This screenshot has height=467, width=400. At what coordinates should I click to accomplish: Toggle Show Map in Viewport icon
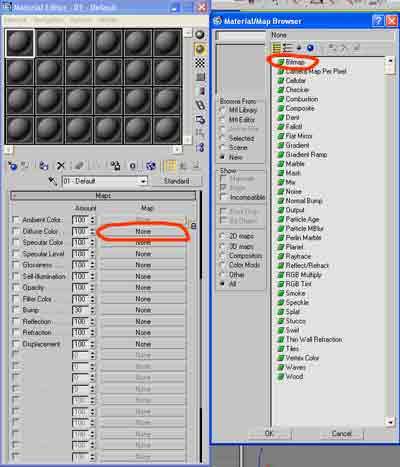151,166
